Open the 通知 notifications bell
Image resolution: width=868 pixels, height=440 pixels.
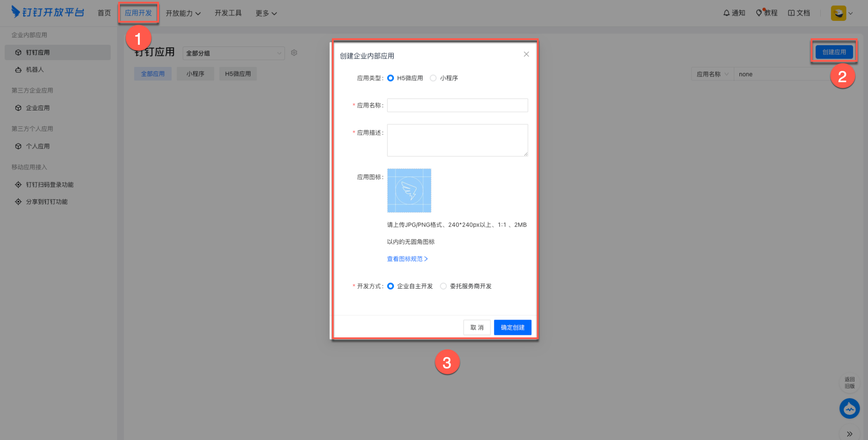point(734,13)
